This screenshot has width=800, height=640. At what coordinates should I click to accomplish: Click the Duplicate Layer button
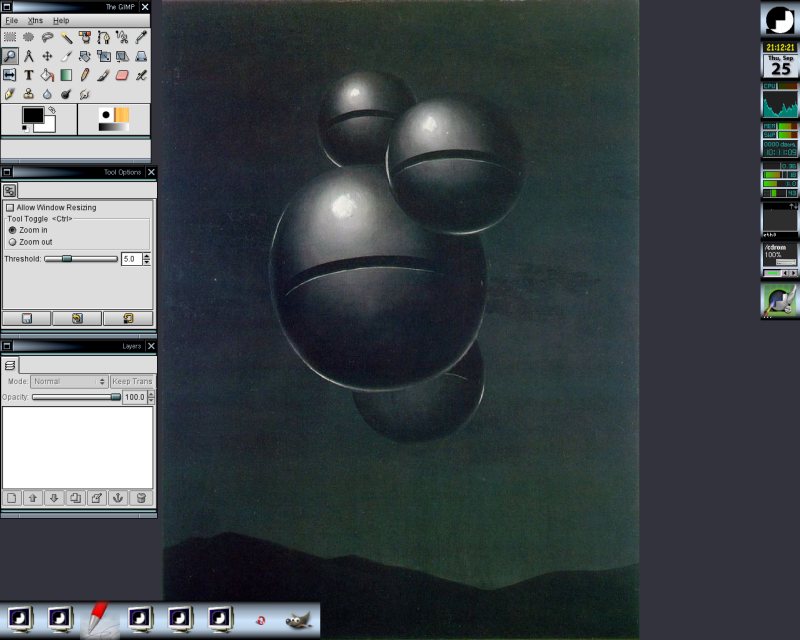point(76,498)
